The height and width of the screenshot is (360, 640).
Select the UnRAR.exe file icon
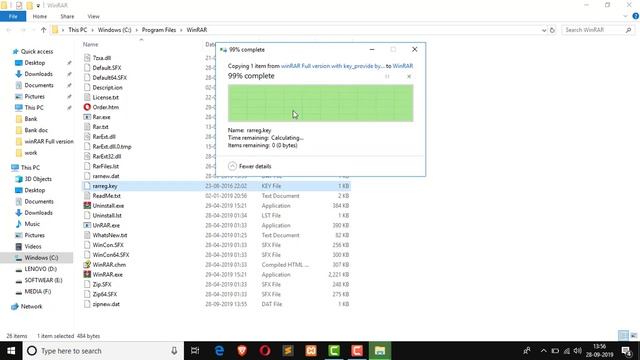(87, 225)
